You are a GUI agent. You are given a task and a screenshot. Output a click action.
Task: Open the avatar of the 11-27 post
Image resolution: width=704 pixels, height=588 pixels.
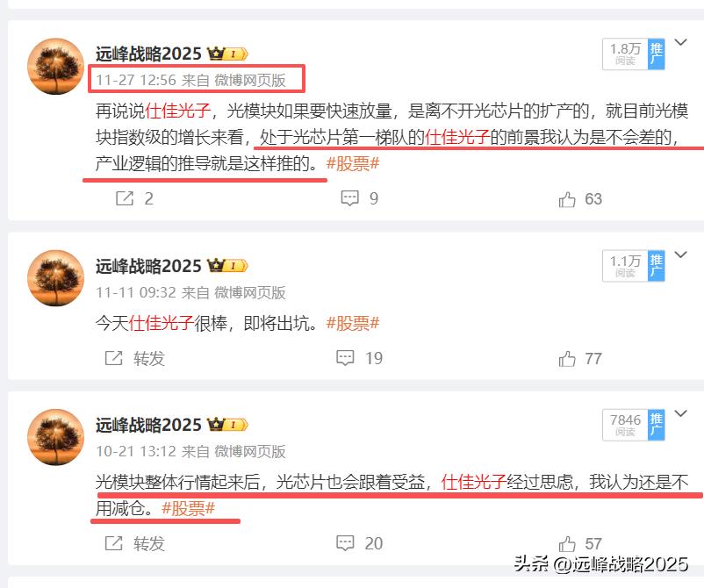pos(55,66)
